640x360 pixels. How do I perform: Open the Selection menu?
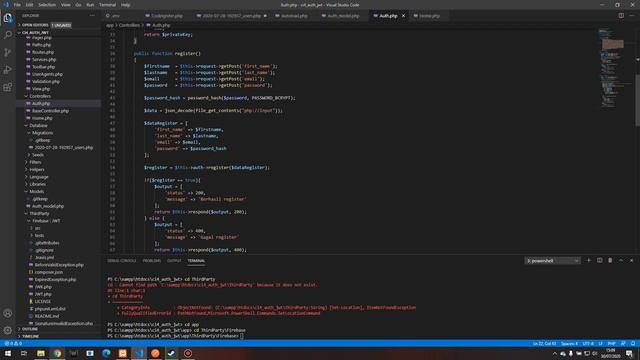[x=47, y=5]
